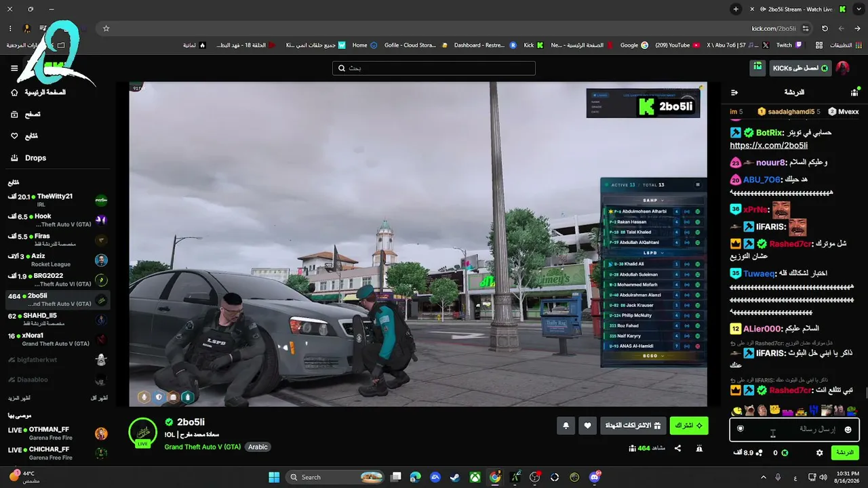Expand the show more channels link
868x488 pixels.
pos(19,398)
